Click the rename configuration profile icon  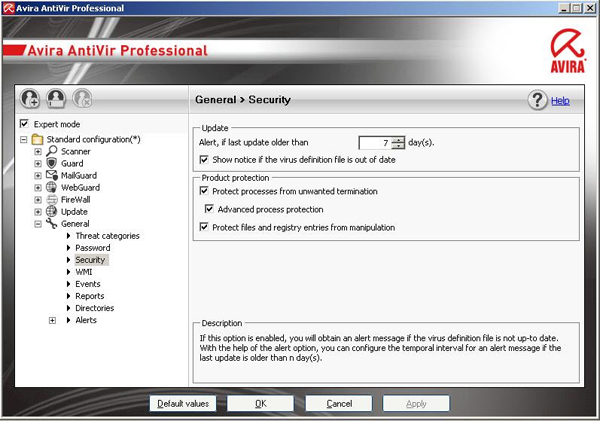click(56, 98)
